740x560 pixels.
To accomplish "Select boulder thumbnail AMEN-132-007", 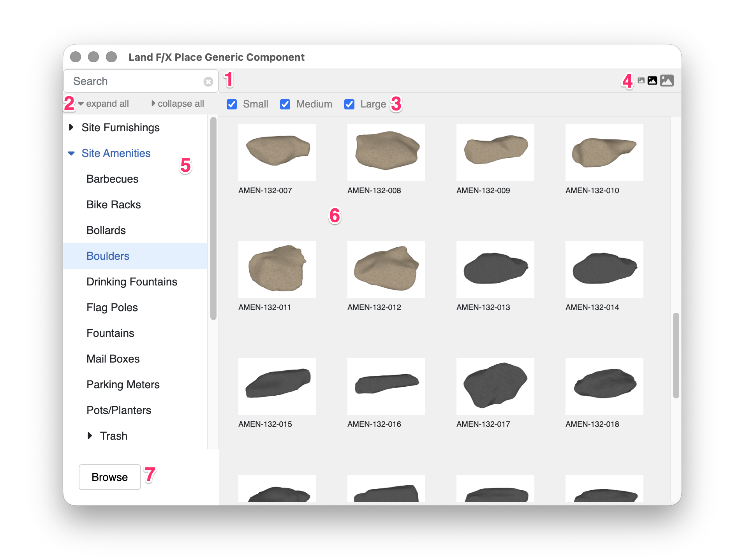I will point(277,153).
